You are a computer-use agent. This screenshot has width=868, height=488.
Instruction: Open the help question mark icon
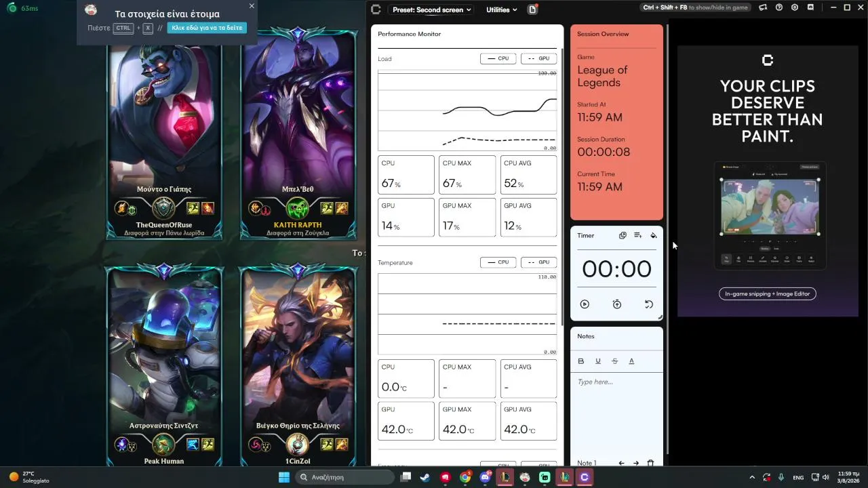tap(778, 7)
